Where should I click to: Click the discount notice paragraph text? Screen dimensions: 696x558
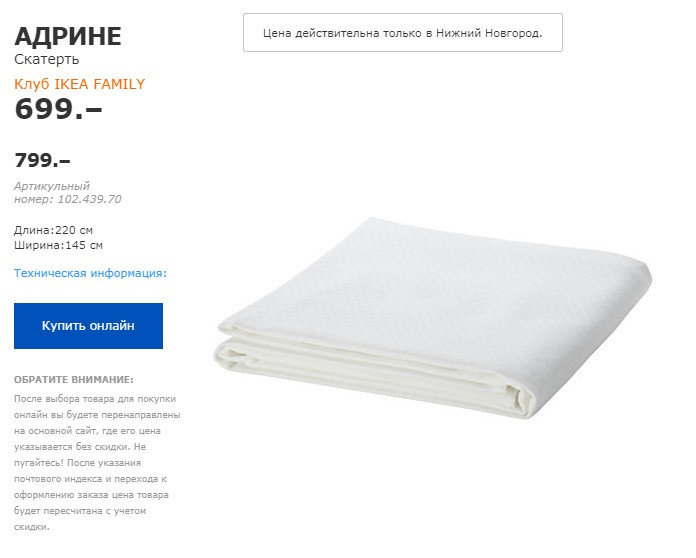pos(97,463)
